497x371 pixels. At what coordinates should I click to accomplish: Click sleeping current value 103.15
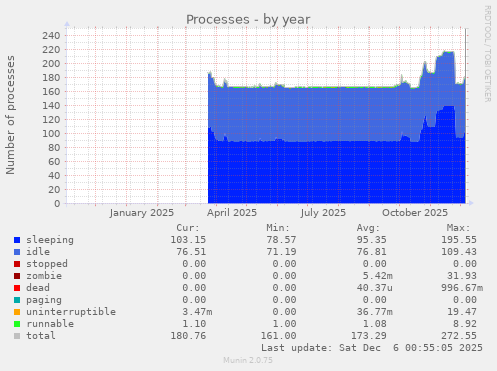[188, 240]
